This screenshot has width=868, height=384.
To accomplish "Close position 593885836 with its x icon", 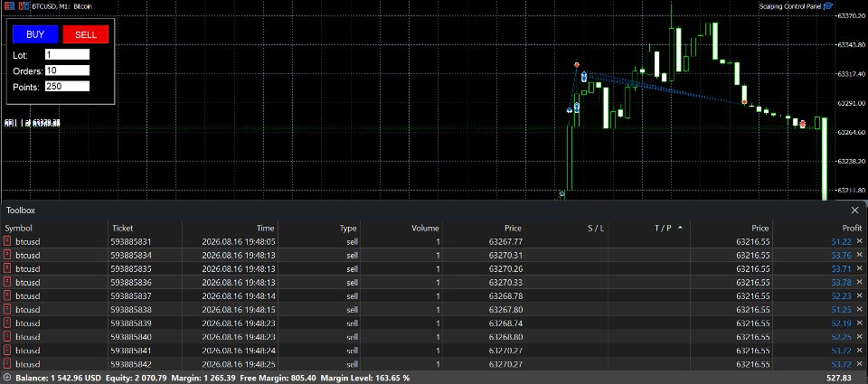I will pos(859,282).
